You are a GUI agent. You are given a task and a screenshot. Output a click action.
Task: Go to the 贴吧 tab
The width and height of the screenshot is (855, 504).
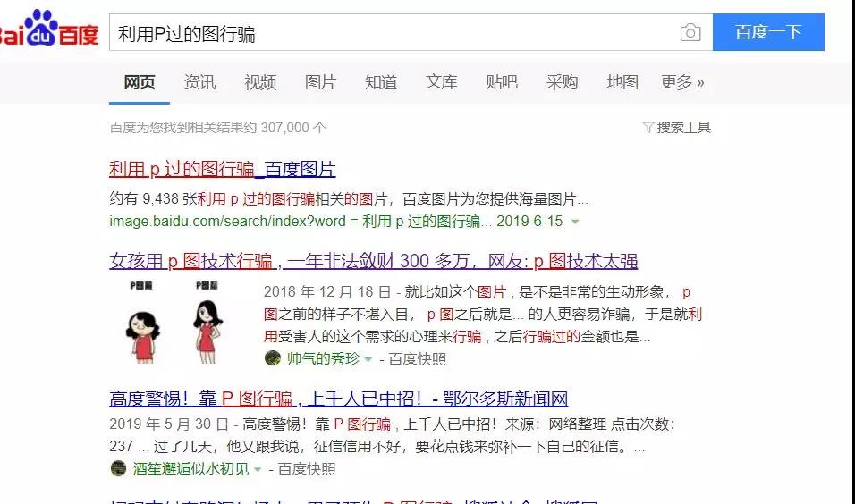502,82
